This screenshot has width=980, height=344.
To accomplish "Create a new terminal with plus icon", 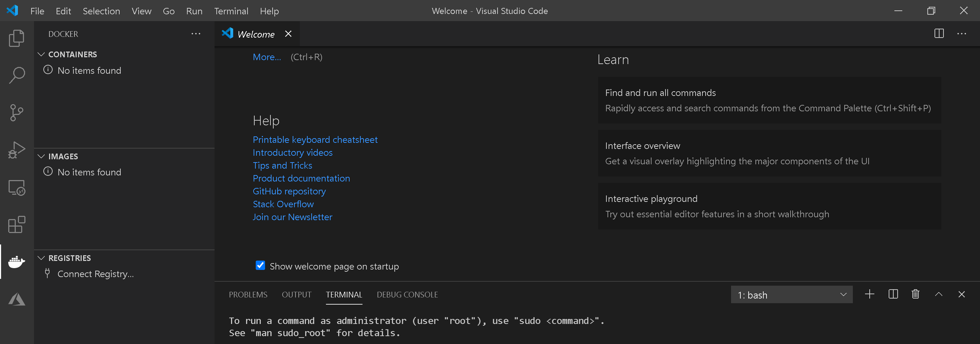I will click(869, 294).
